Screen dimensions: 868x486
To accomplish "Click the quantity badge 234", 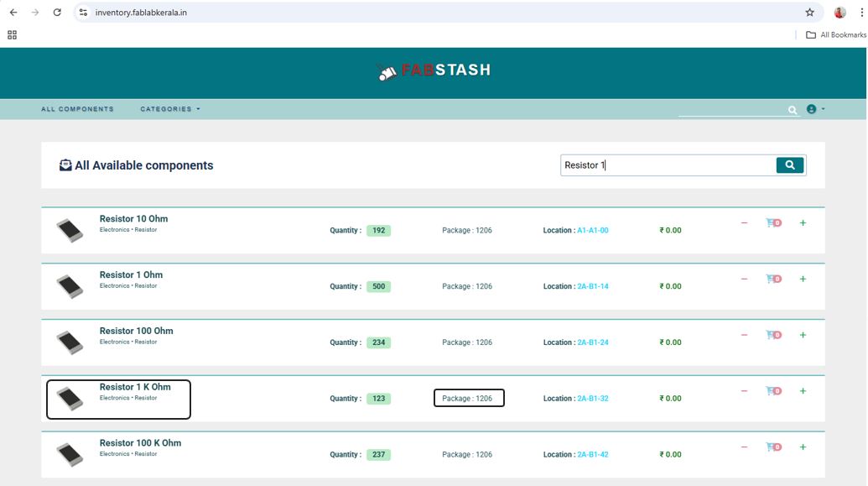I will click(x=378, y=342).
